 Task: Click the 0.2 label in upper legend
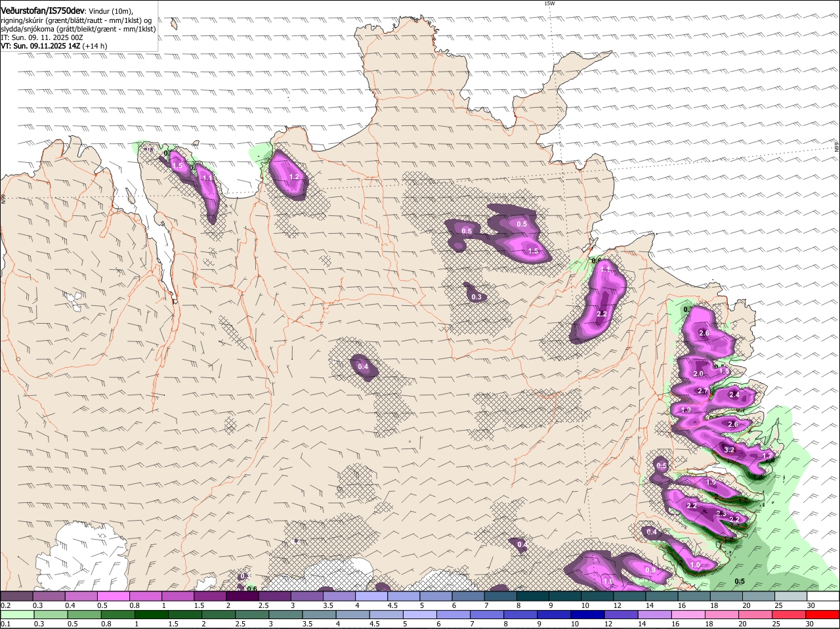pos(5,605)
